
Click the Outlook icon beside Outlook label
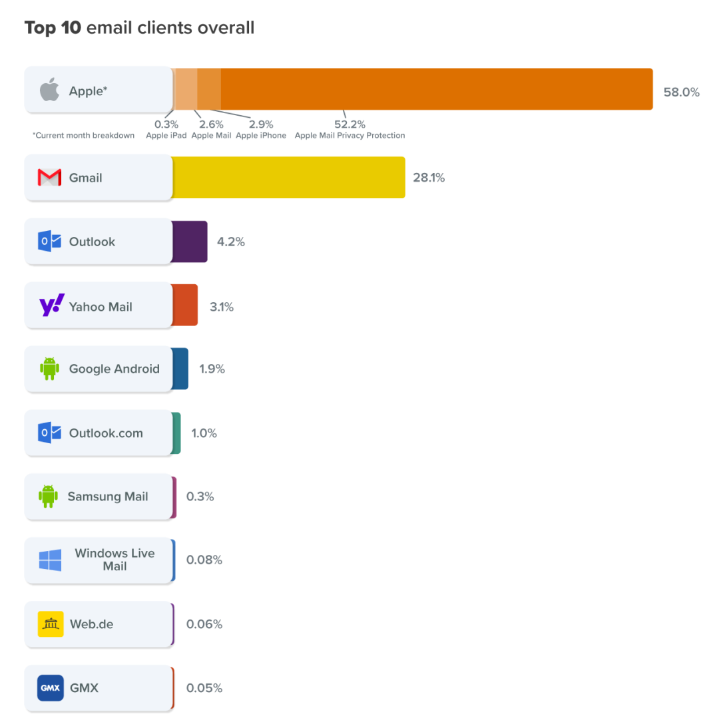click(x=50, y=241)
